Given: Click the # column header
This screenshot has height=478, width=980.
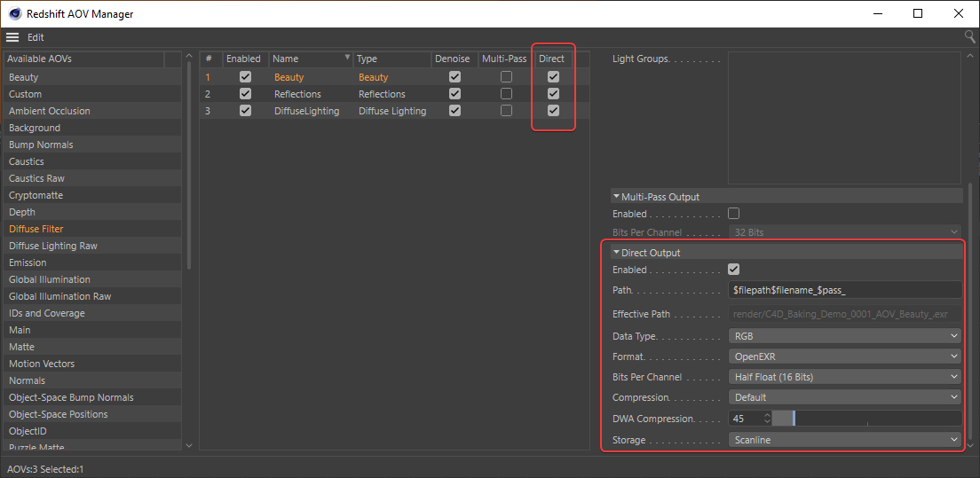Looking at the screenshot, I should click(210, 59).
